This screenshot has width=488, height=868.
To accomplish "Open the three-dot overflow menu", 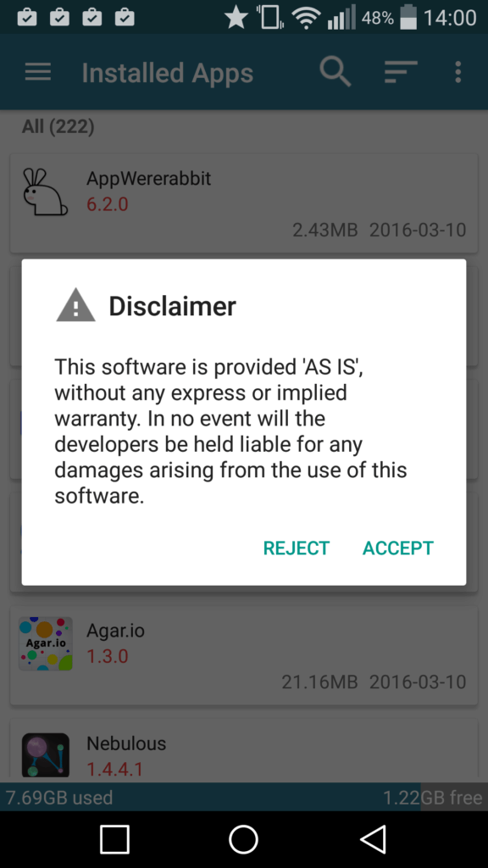I will 457,73.
